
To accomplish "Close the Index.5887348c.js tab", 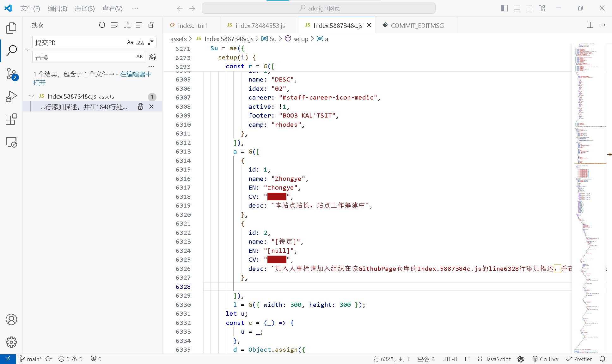I will click(x=369, y=25).
